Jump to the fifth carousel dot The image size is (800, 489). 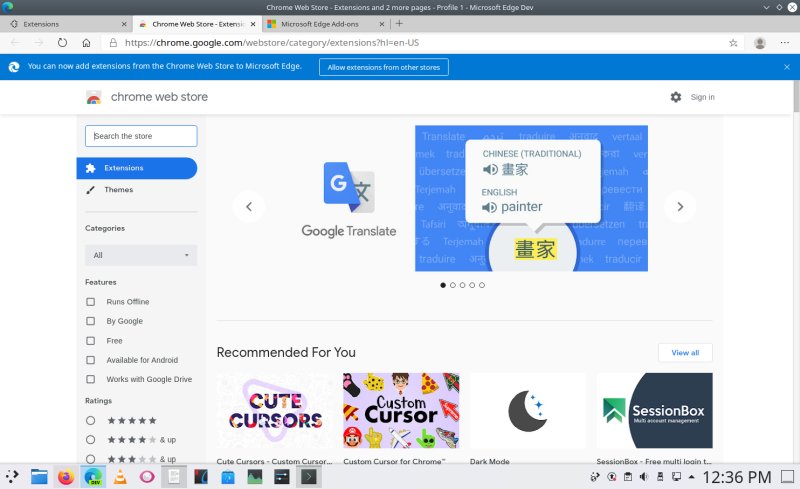(x=482, y=285)
